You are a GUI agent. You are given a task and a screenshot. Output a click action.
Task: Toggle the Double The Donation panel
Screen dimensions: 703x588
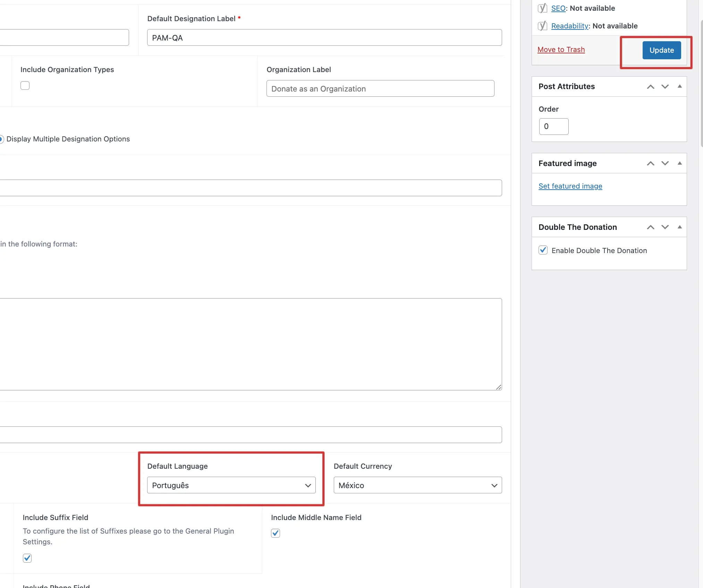pos(679,227)
